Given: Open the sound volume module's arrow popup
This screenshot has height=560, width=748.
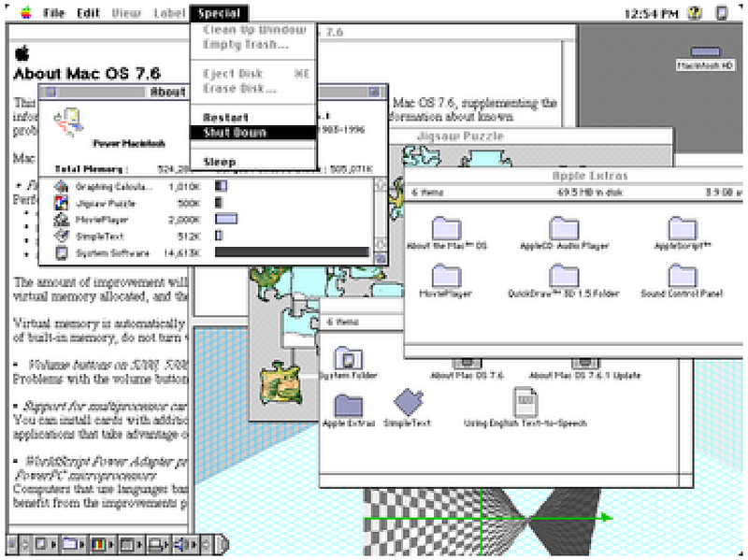Looking at the screenshot, I should (x=194, y=544).
